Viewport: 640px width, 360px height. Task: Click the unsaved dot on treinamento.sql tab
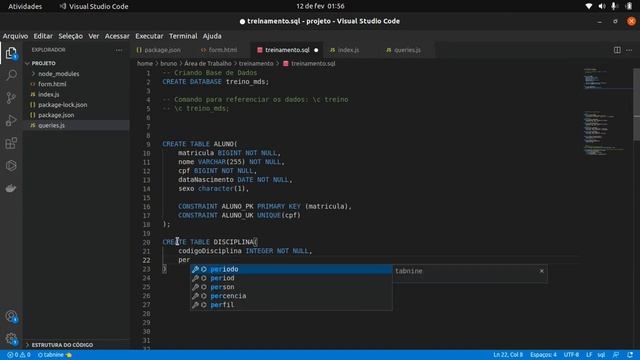(x=316, y=50)
